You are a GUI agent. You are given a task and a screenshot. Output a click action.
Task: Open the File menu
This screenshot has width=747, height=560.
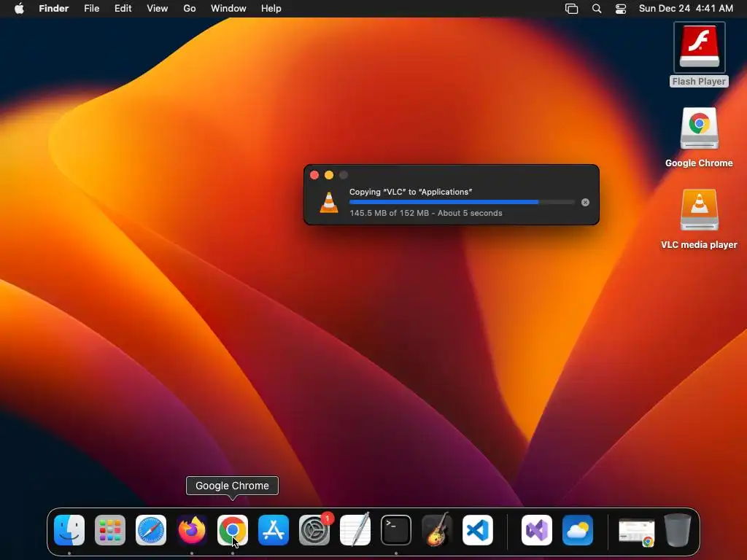[x=91, y=9]
